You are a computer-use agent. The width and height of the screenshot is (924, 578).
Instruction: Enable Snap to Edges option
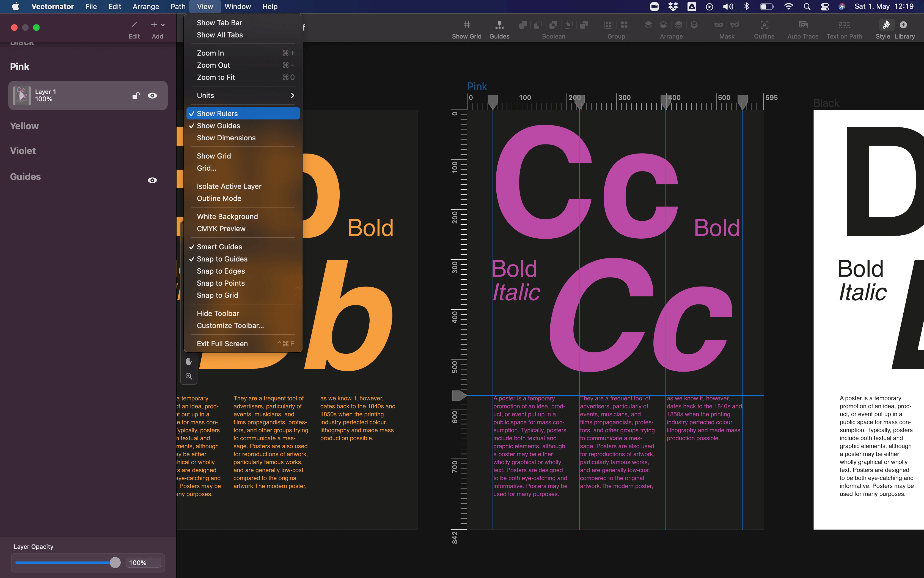pos(243,271)
